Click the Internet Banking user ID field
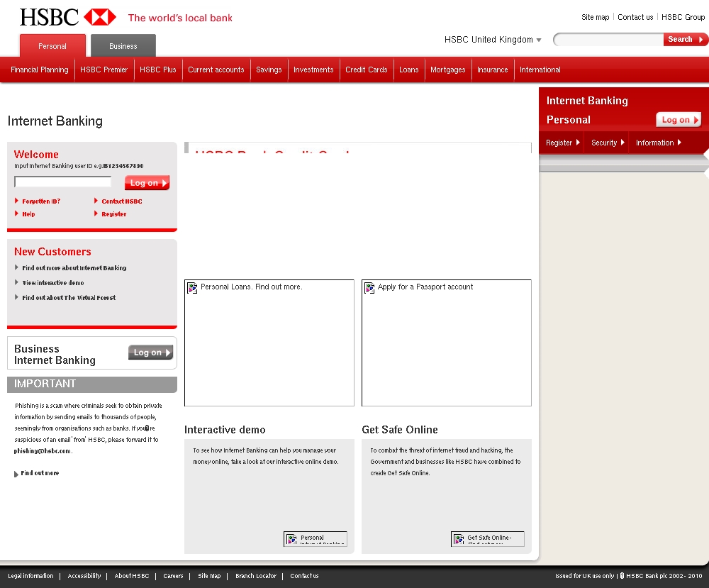This screenshot has height=588, width=709. click(63, 182)
